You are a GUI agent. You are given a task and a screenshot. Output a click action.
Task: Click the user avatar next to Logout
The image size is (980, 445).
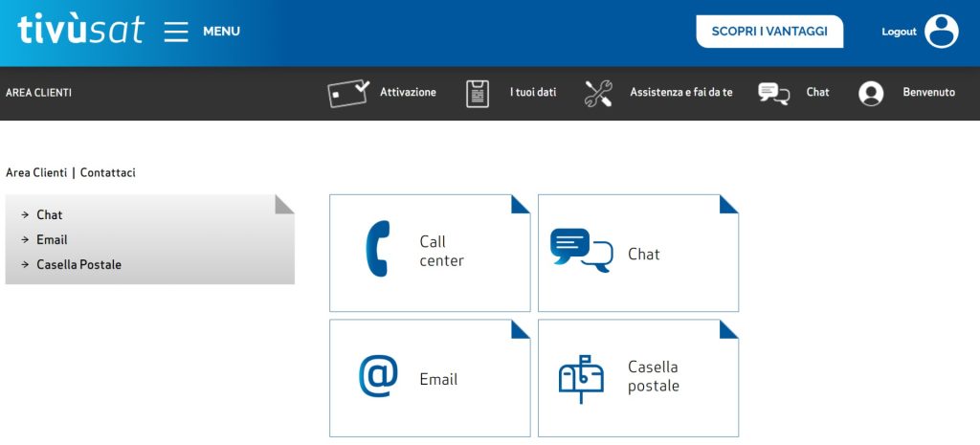click(x=941, y=32)
